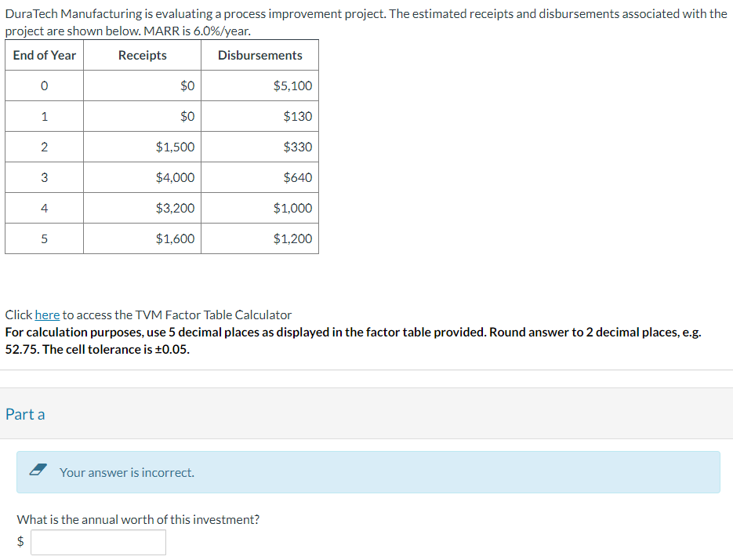
Task: Click the $130 disbursement value for year 1
Action: pyautogui.click(x=296, y=116)
